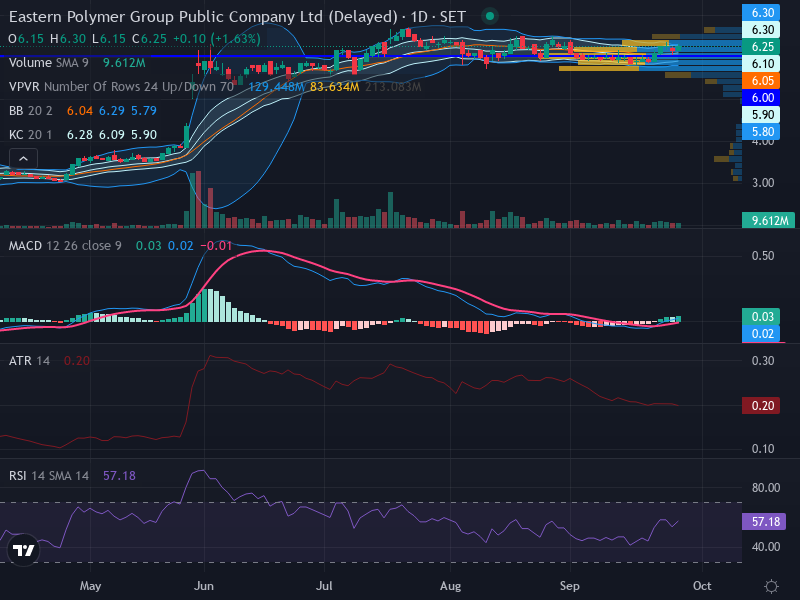Click the 0.02 MACD axis label
This screenshot has height=600, width=800.
point(761,334)
